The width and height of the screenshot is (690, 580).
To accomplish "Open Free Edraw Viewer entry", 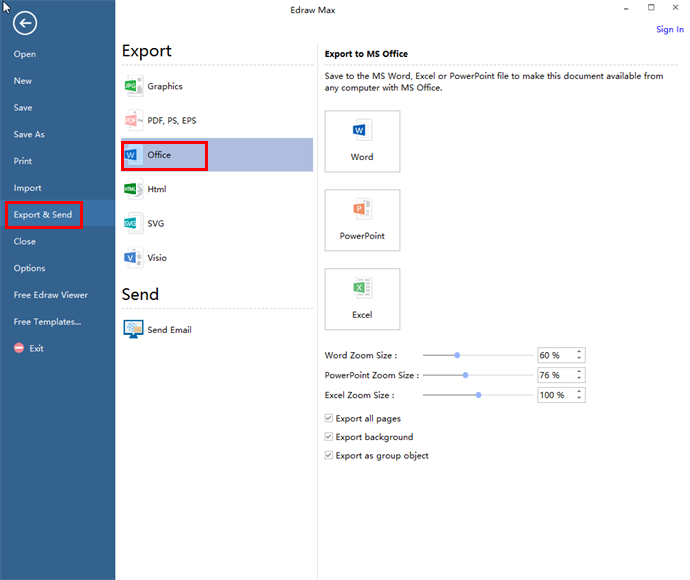I will coord(51,295).
